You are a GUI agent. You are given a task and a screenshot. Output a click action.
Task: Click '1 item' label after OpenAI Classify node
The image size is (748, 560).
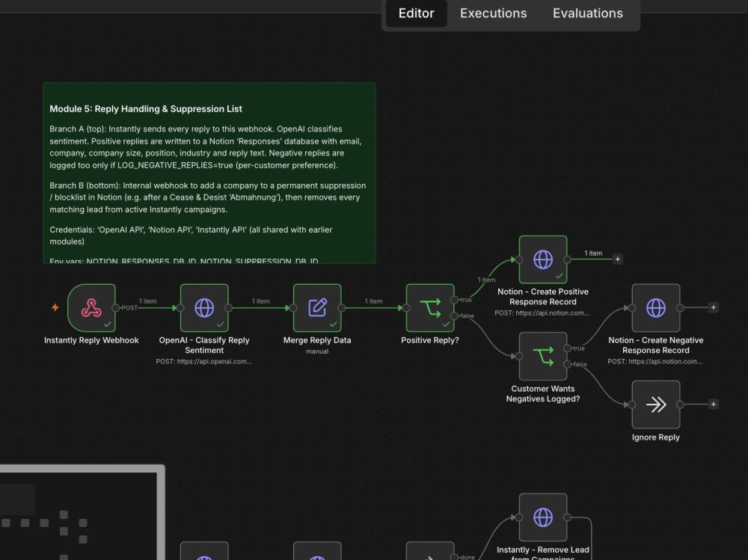tap(260, 301)
